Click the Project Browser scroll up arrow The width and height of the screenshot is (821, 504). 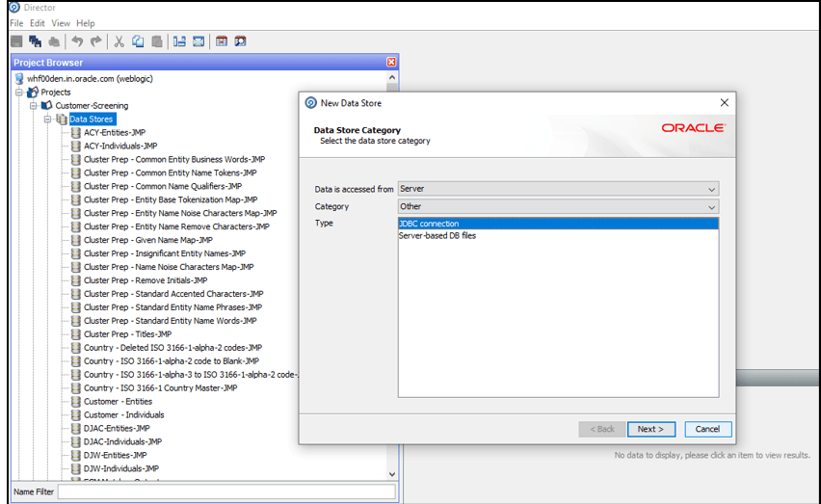[x=391, y=77]
